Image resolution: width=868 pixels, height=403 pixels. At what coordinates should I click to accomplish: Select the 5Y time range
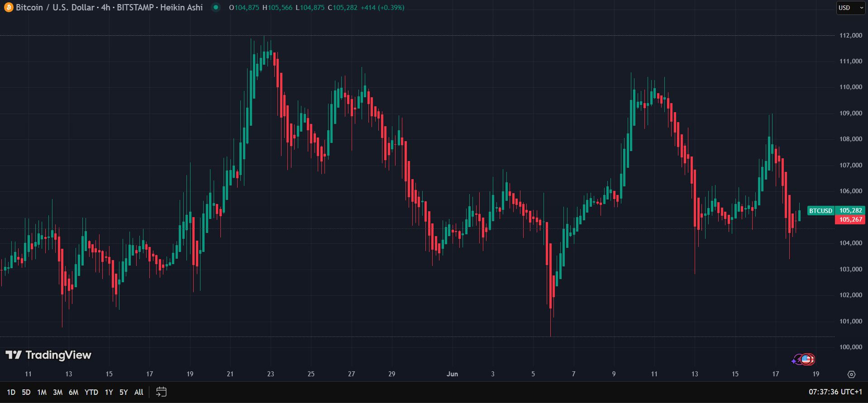click(x=124, y=392)
